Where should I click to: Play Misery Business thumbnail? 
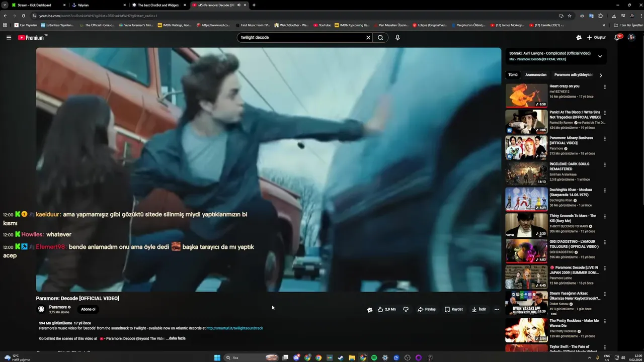pos(526,147)
